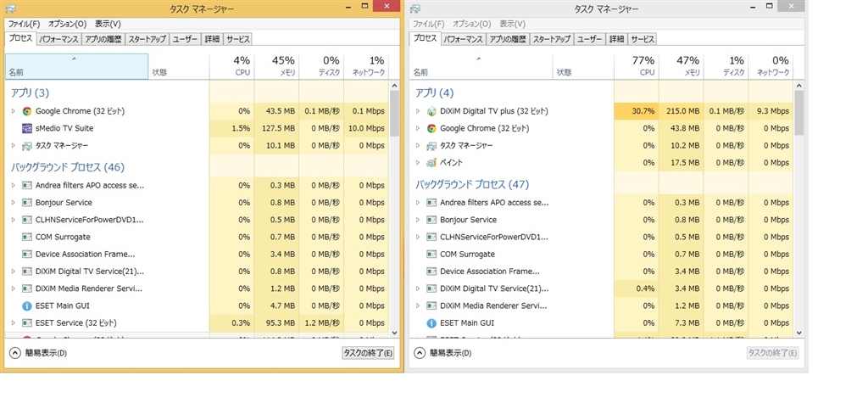Switch to スタートアップ tab in right window
Viewport: 868px width, 409px height.
(551, 39)
